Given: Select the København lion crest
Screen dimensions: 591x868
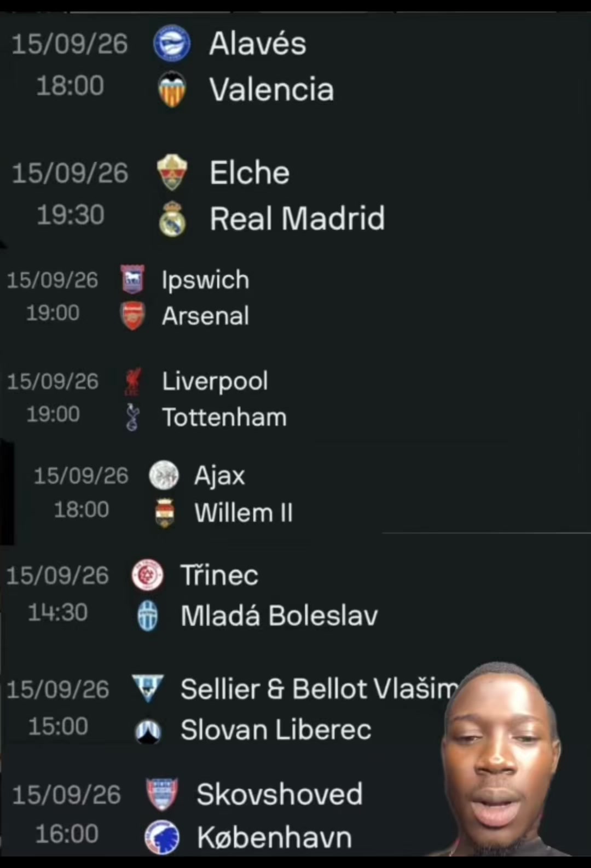Looking at the screenshot, I should 162,837.
